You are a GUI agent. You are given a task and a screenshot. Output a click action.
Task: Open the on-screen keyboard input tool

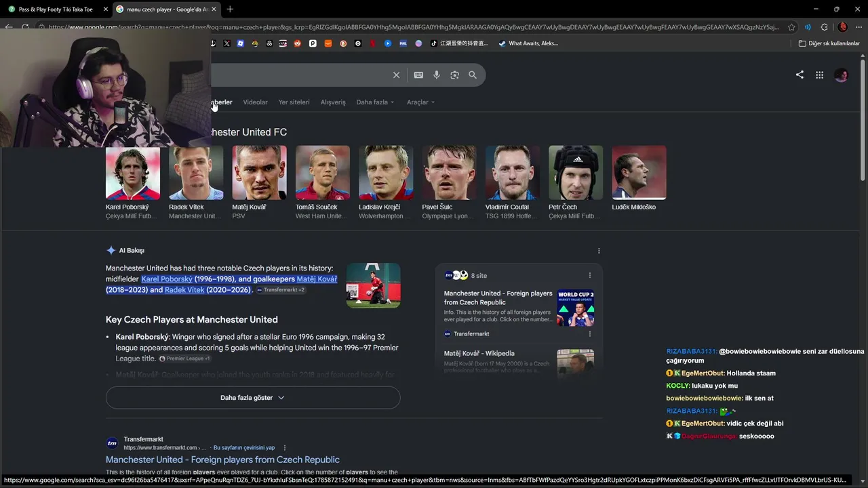(x=418, y=75)
